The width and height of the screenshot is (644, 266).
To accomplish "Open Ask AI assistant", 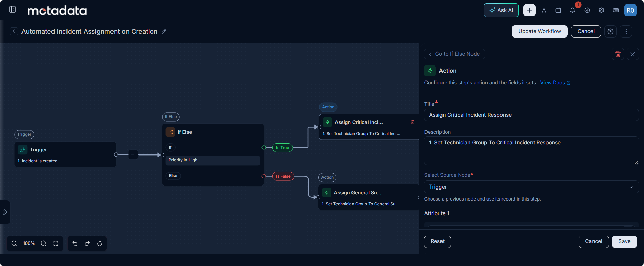I will click(501, 10).
